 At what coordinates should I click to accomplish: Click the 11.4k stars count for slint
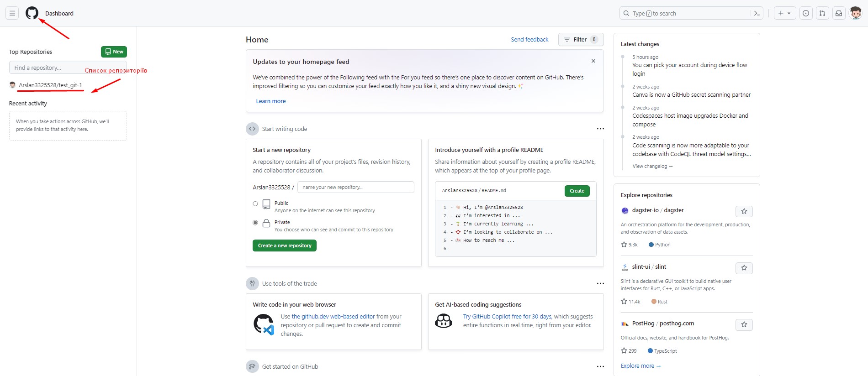click(x=631, y=302)
